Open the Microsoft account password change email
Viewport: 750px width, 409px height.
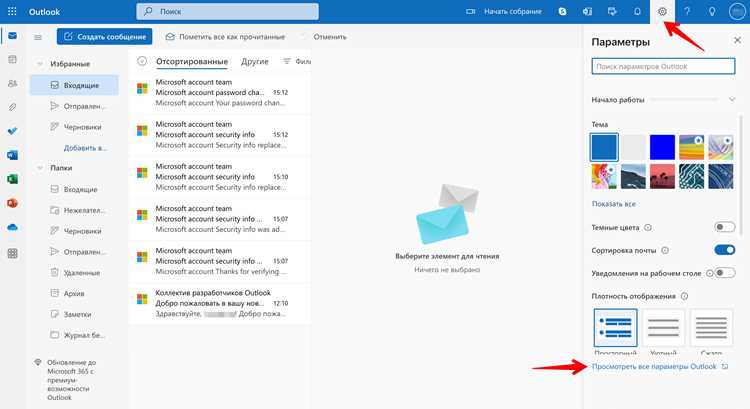point(221,92)
